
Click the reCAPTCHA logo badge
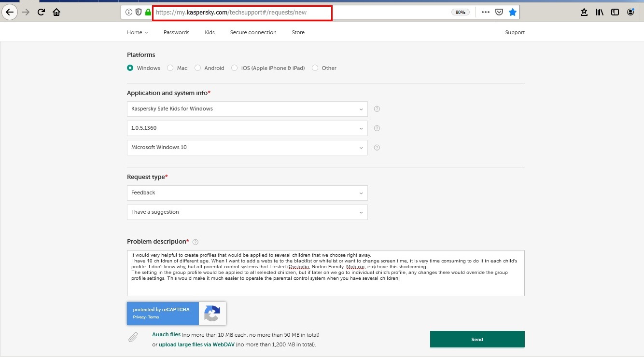[212, 314]
